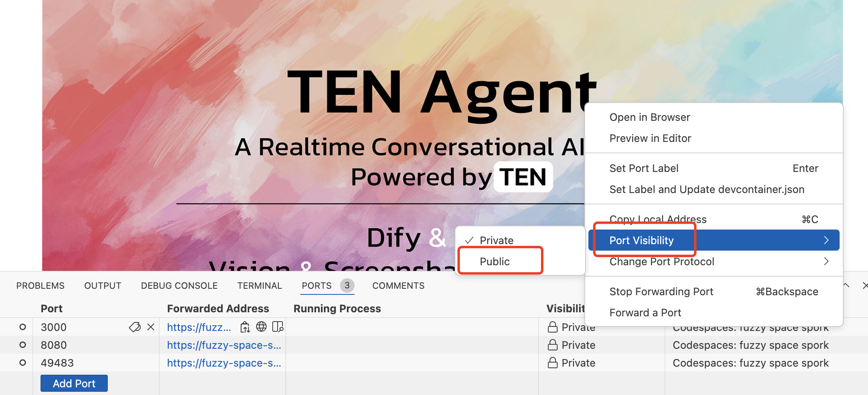This screenshot has height=395, width=868.
Task: Click the status circle of port 3000
Action: (23, 327)
